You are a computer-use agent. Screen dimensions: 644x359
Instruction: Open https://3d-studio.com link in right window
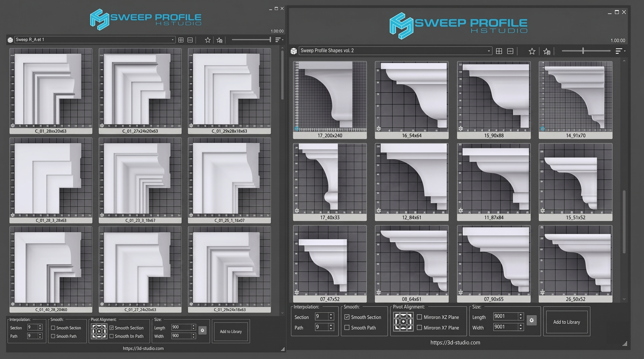click(x=455, y=343)
